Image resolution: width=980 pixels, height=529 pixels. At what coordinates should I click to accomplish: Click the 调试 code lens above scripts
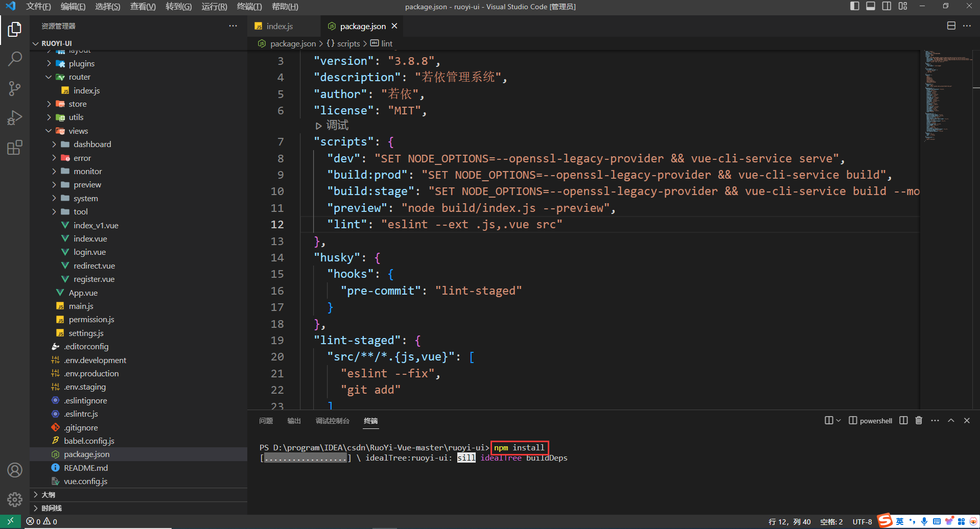(337, 125)
